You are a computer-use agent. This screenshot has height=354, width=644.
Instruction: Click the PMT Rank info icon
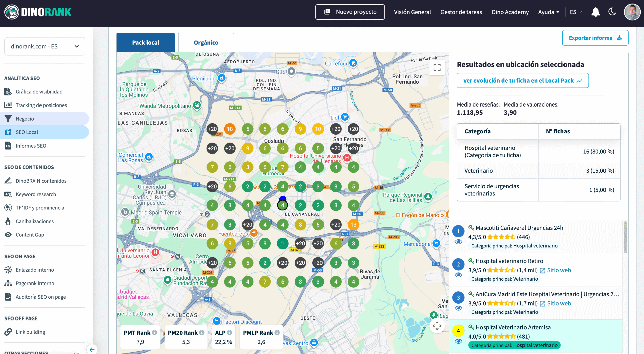155,333
